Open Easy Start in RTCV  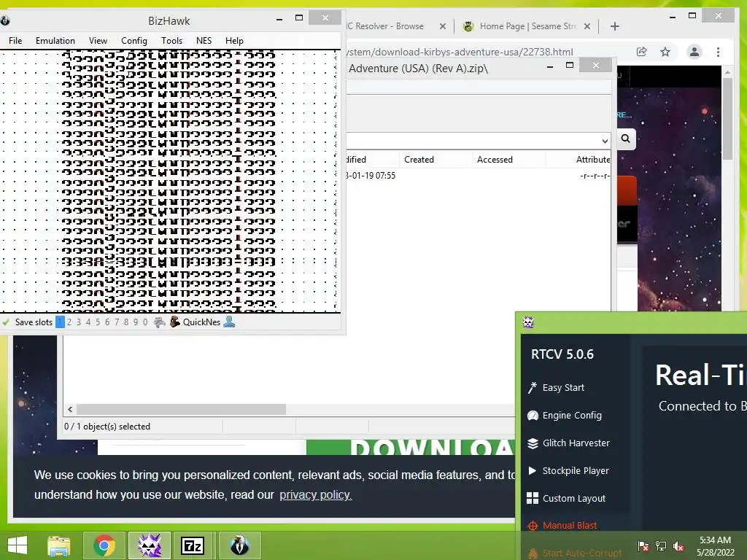(563, 388)
